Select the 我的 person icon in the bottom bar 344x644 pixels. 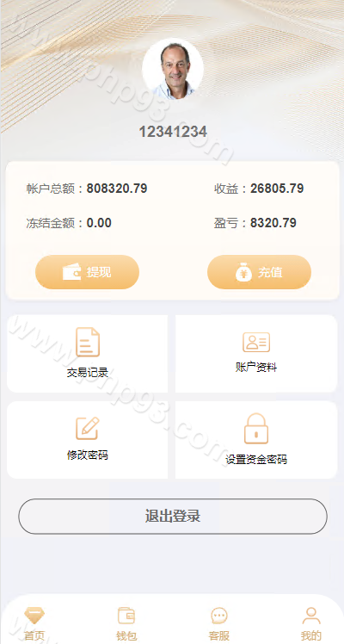tap(311, 616)
